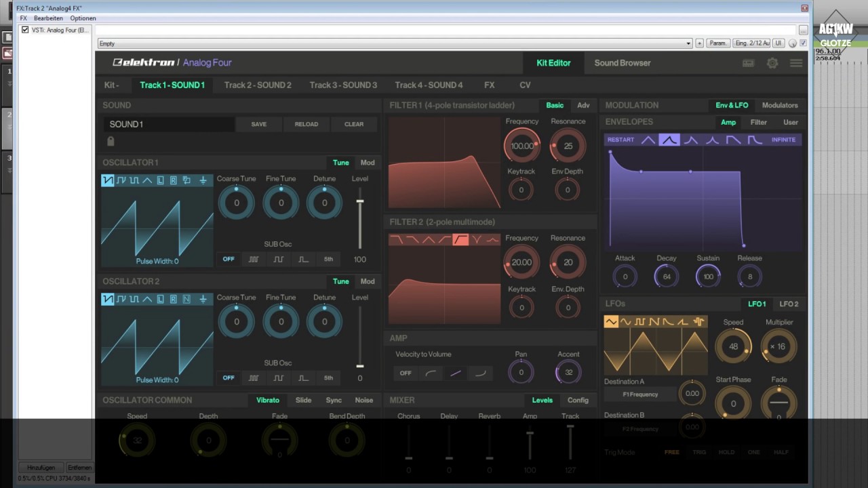This screenshot has height=488, width=868.
Task: Click the Oscillator 1 Level slider
Action: [x=360, y=218]
